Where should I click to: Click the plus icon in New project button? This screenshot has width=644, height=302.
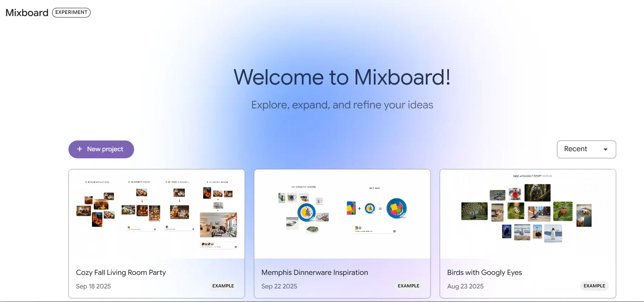[x=80, y=149]
